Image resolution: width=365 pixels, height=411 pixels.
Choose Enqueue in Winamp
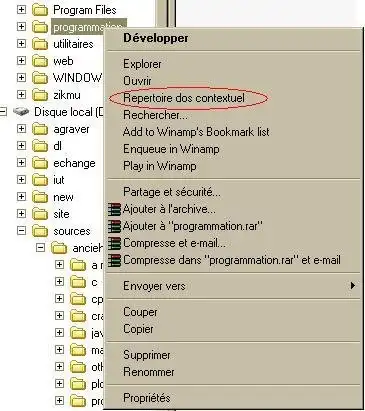pos(233,149)
